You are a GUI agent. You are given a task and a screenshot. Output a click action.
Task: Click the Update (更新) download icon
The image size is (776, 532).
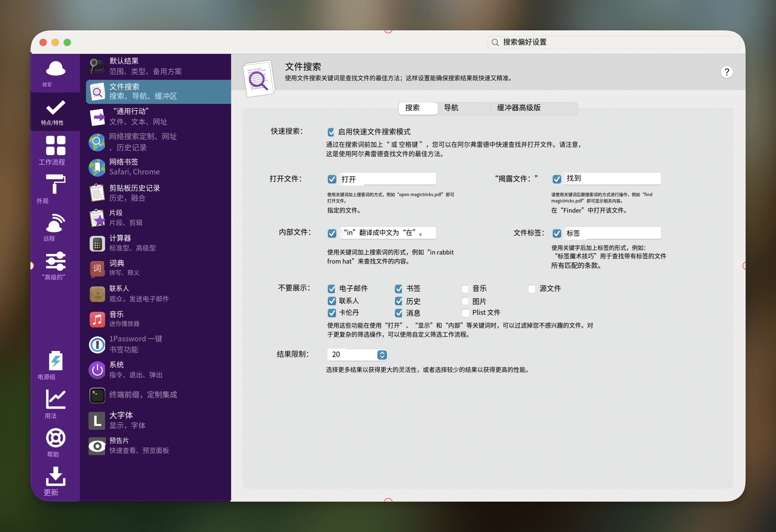point(55,477)
